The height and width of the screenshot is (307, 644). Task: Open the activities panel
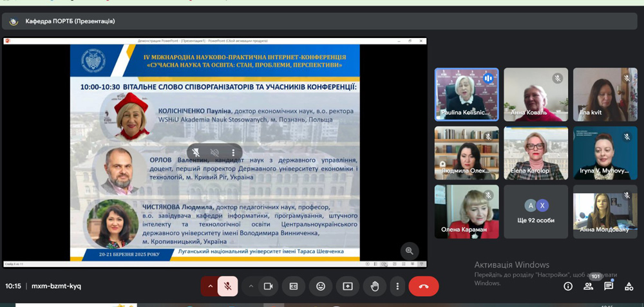pyautogui.click(x=629, y=286)
